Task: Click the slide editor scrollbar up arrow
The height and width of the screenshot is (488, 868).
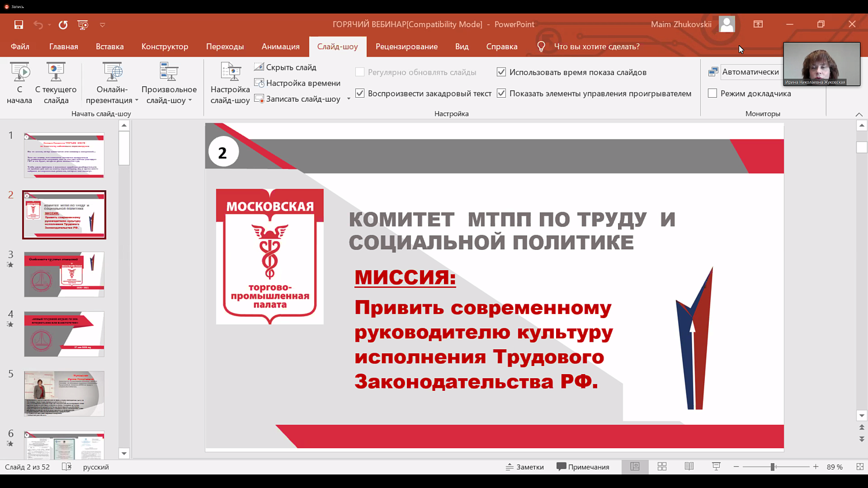Action: [x=862, y=125]
